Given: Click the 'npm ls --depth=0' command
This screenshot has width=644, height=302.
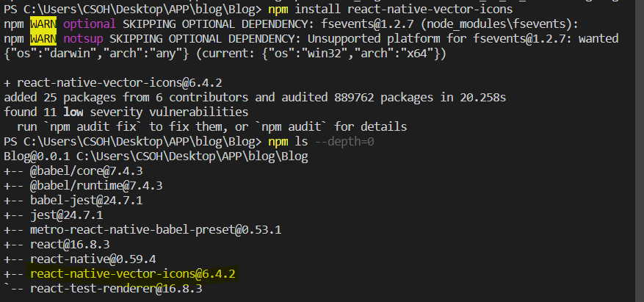Looking at the screenshot, I should pos(321,142).
